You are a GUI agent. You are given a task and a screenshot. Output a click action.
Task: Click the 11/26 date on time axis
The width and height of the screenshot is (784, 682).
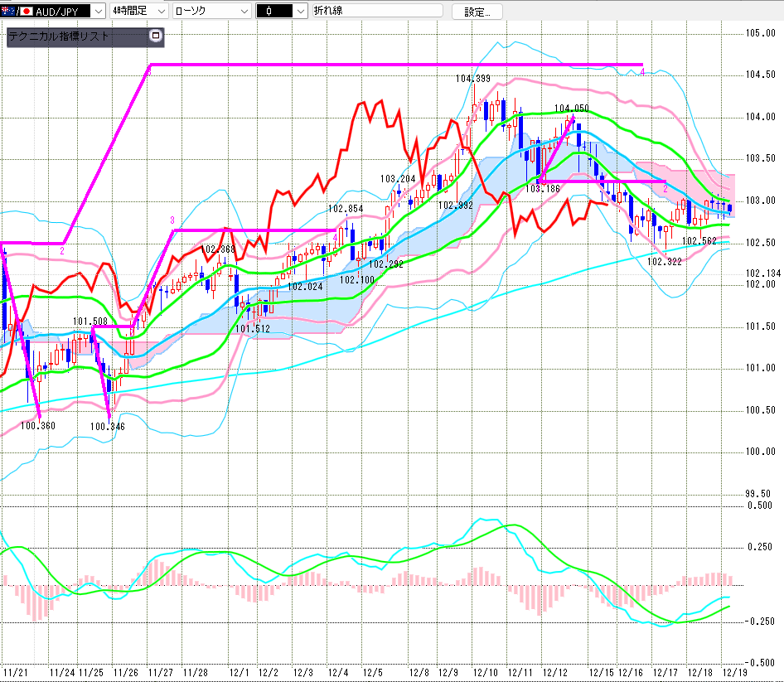[x=125, y=672]
